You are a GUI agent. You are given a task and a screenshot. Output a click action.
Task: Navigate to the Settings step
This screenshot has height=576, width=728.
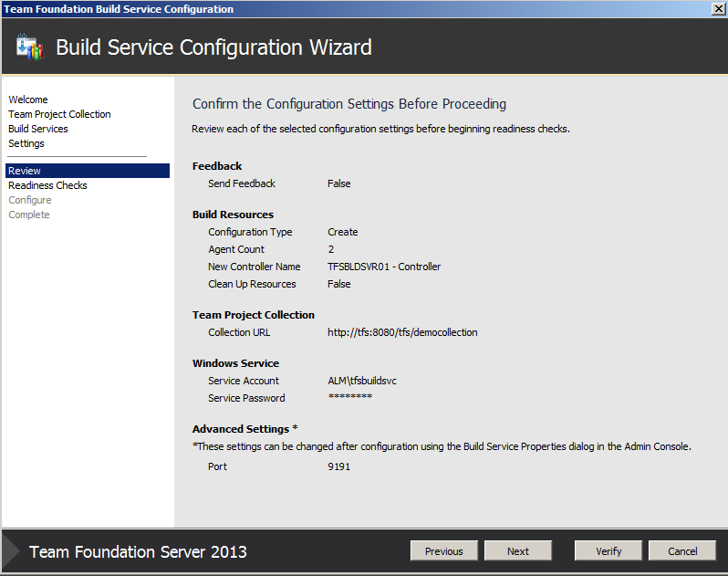26,143
